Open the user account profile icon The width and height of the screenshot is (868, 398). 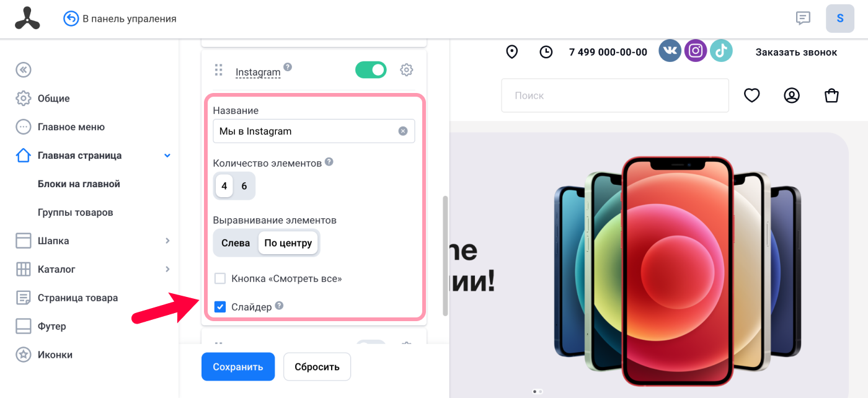(x=792, y=95)
